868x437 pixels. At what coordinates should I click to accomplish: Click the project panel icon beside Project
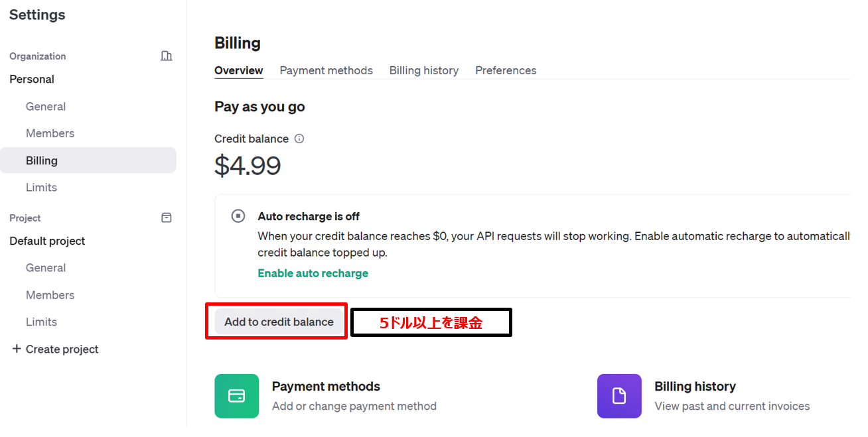point(167,218)
